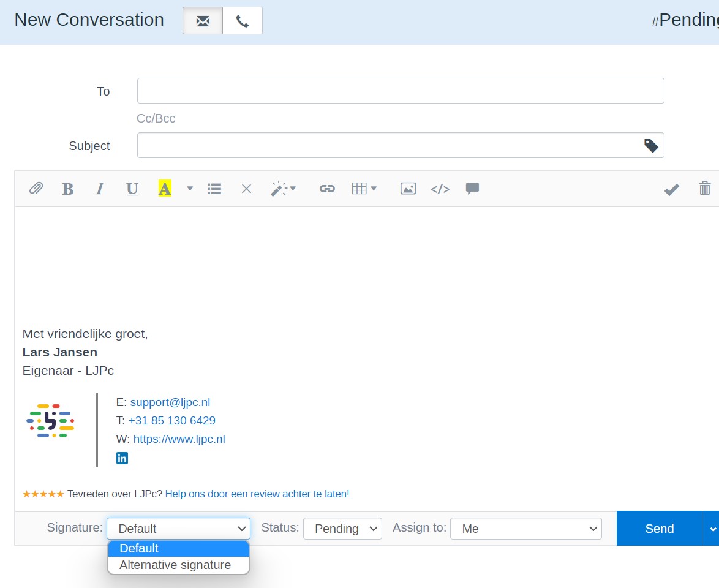Screen dimensions: 719x588
Task: Select Alternative signature from the list
Action: pyautogui.click(x=175, y=565)
